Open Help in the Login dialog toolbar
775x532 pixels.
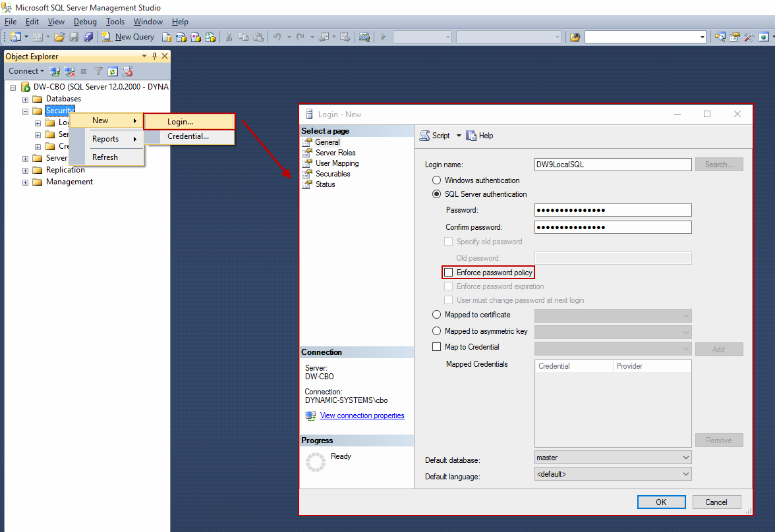click(480, 136)
